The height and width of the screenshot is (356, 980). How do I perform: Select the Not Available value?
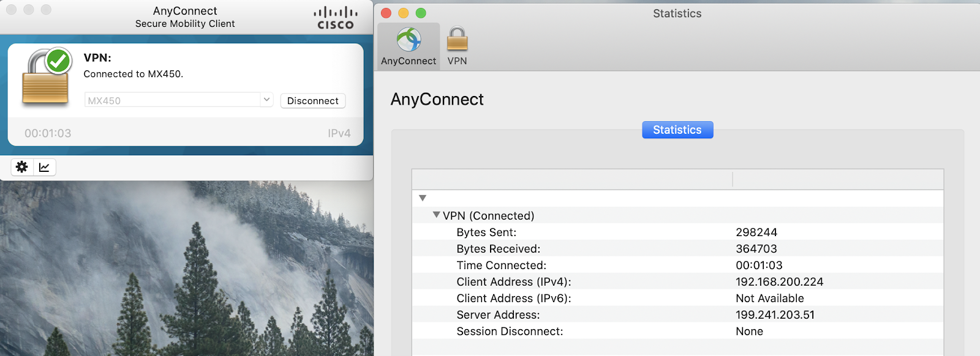pos(770,299)
